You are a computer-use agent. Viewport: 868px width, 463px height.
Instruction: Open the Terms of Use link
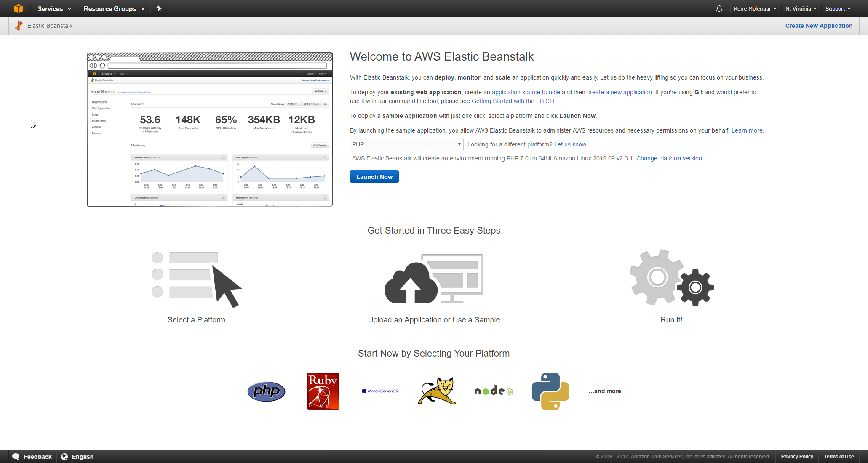coord(839,457)
